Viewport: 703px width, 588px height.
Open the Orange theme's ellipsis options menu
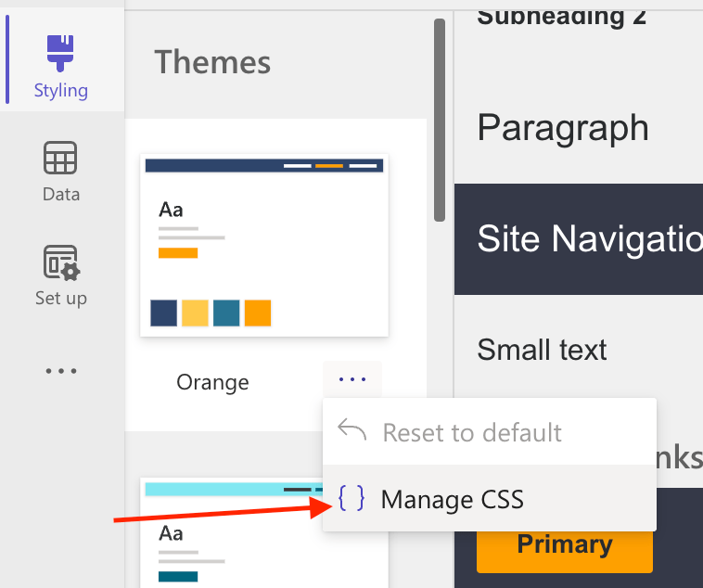(352, 379)
